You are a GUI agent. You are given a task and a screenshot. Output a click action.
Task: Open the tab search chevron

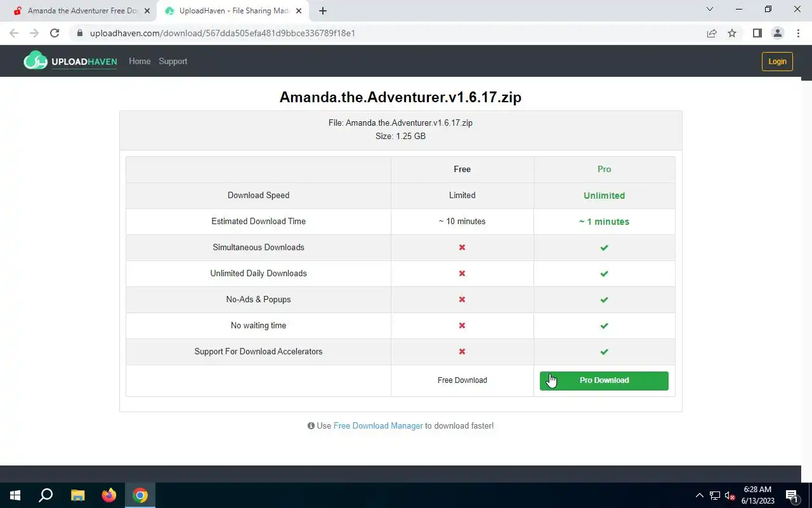pos(710,10)
